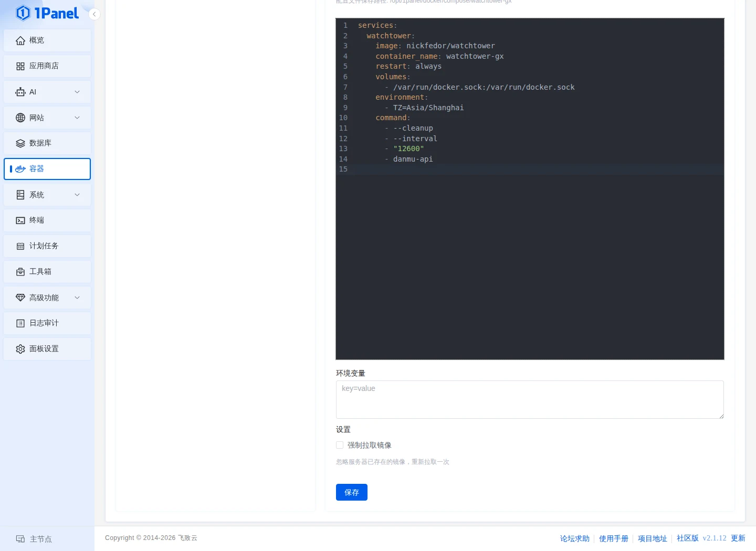Open the 概览 overview page
The height and width of the screenshot is (551, 756).
point(47,40)
